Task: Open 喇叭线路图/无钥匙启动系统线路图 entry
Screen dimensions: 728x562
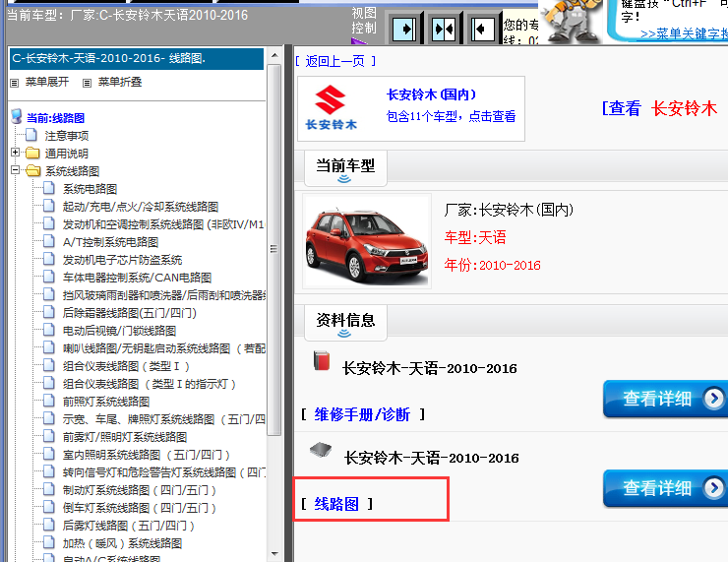Action: coord(164,347)
